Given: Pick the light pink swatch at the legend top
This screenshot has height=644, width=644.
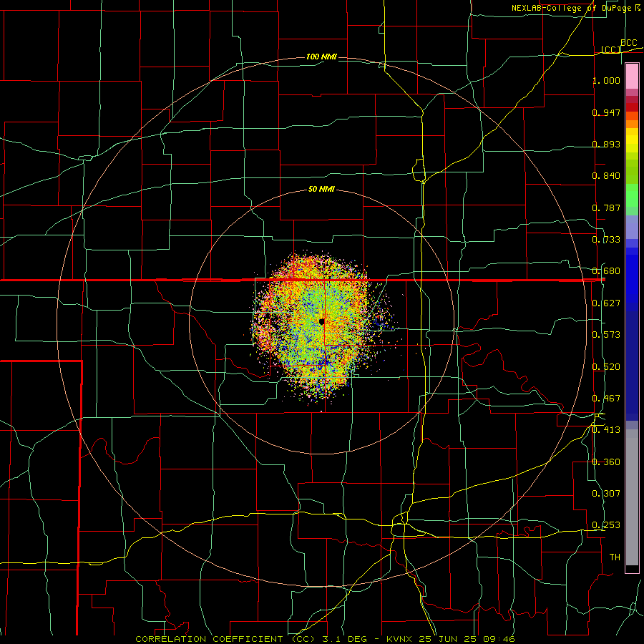Looking at the screenshot, I should (632, 76).
